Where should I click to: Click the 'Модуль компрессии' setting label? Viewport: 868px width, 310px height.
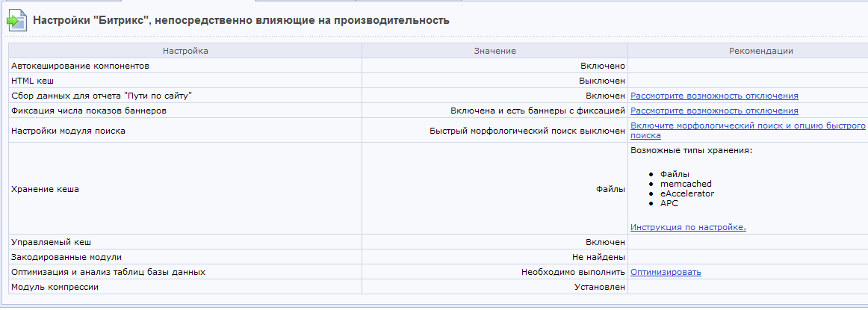55,287
